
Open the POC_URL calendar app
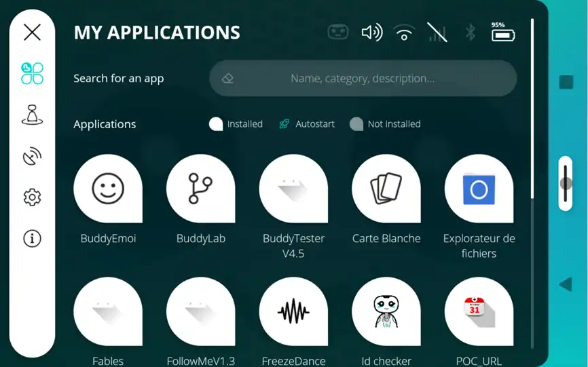click(x=479, y=311)
